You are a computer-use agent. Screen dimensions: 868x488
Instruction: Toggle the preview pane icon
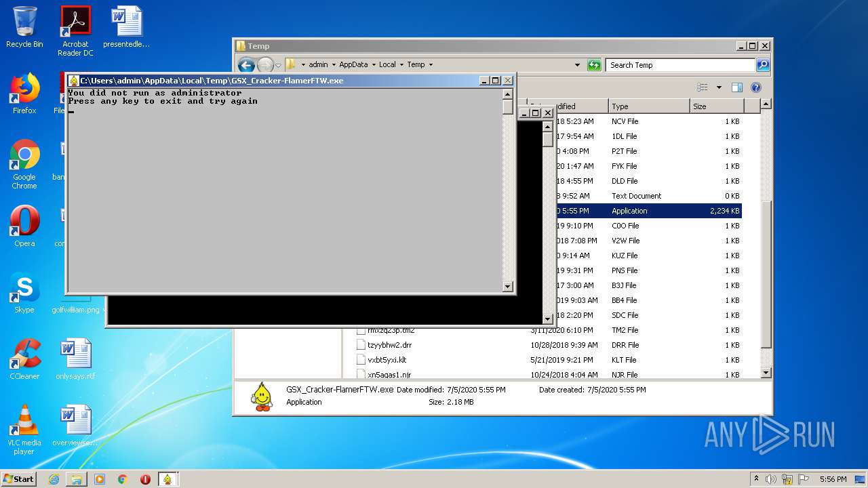pyautogui.click(x=737, y=87)
